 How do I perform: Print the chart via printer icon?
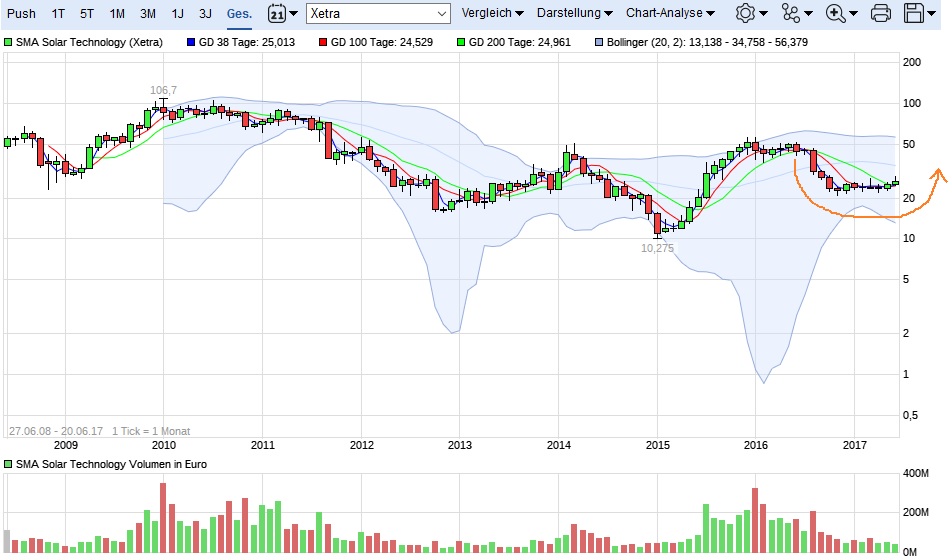(x=880, y=13)
